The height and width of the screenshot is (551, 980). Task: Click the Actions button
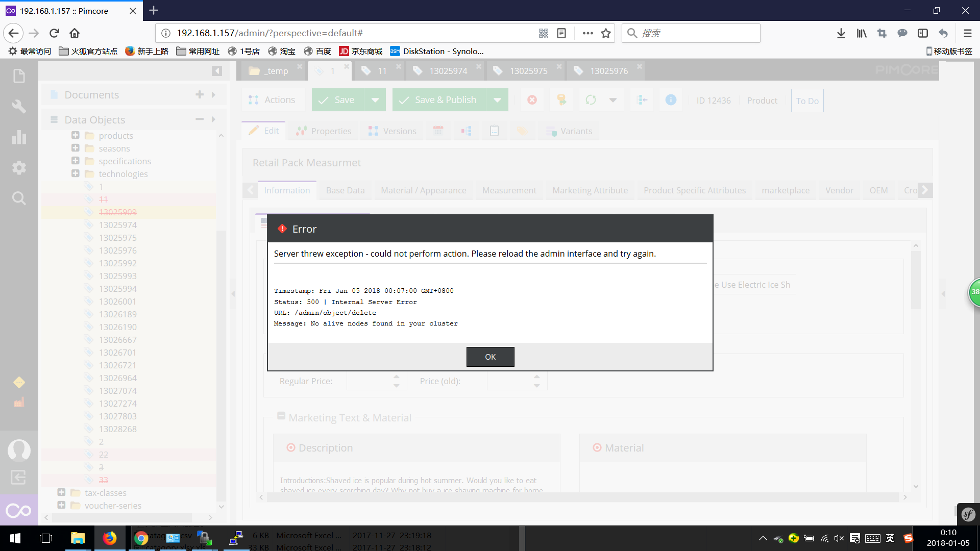click(x=272, y=100)
